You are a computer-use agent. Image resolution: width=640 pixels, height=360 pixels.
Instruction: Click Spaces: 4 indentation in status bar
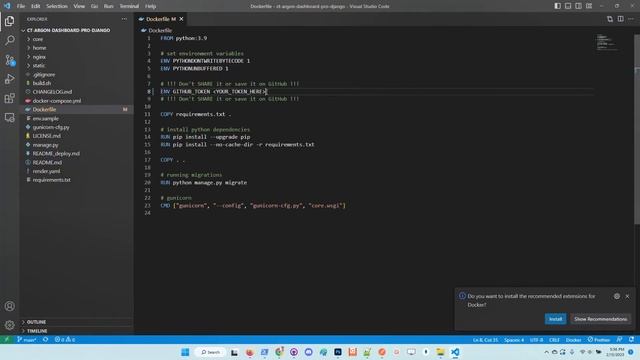point(513,340)
